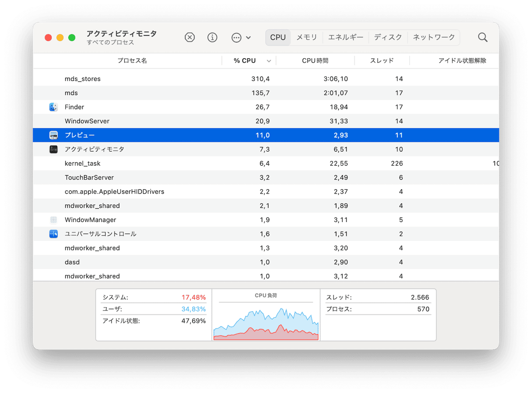Screen dimensions: 532x393
Task: Open the search magnifier icon
Action: pyautogui.click(x=483, y=38)
